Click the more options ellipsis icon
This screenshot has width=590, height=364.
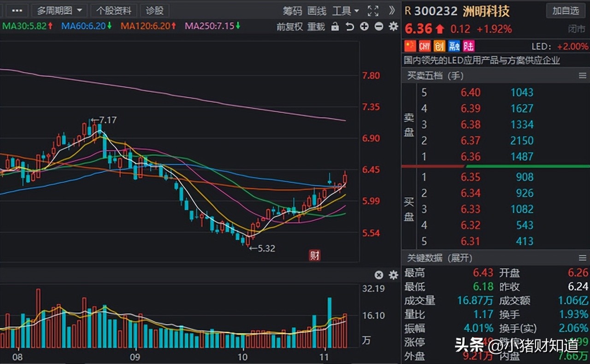[x=17, y=11]
